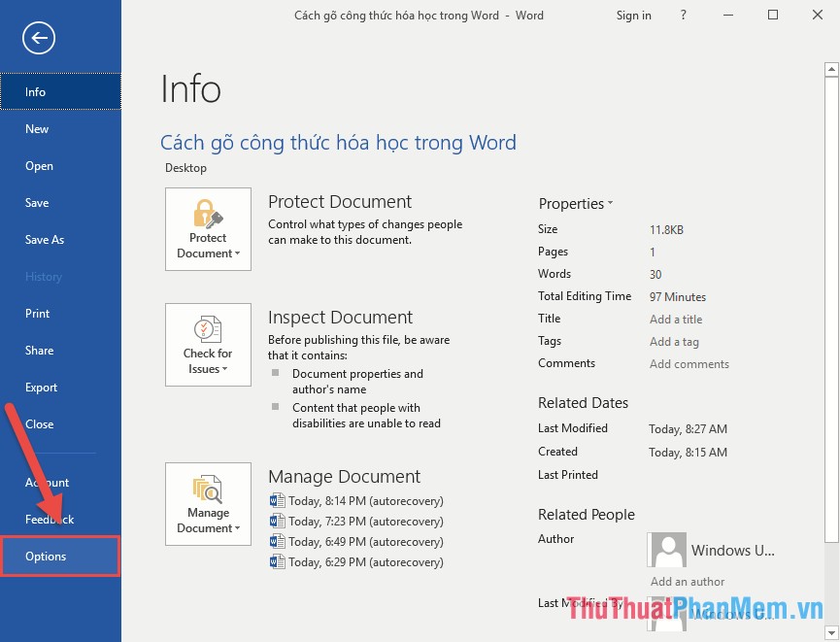Select the New menu item
The height and width of the screenshot is (642, 840).
[x=60, y=128]
